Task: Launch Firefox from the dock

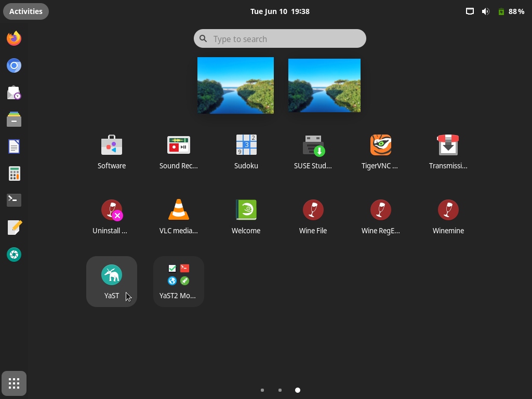Action: point(14,38)
